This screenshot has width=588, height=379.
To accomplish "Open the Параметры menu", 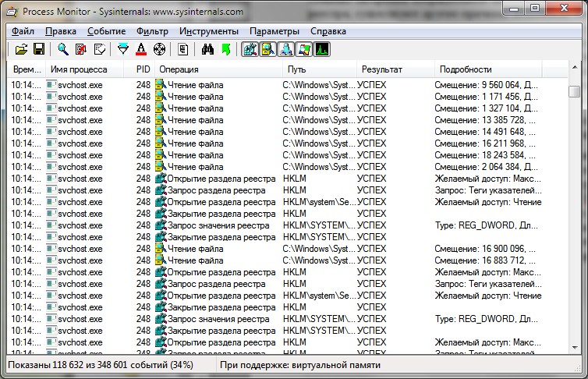I will pos(275,31).
